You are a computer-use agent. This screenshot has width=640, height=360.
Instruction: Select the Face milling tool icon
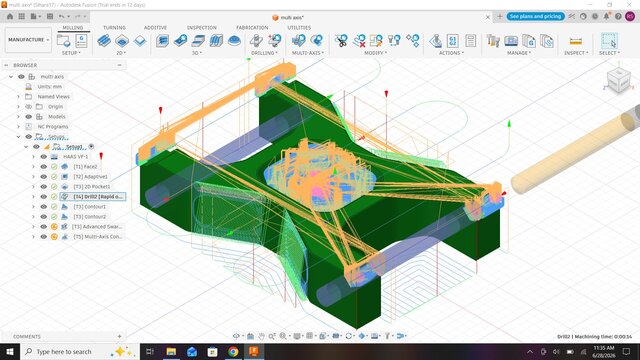click(x=140, y=40)
